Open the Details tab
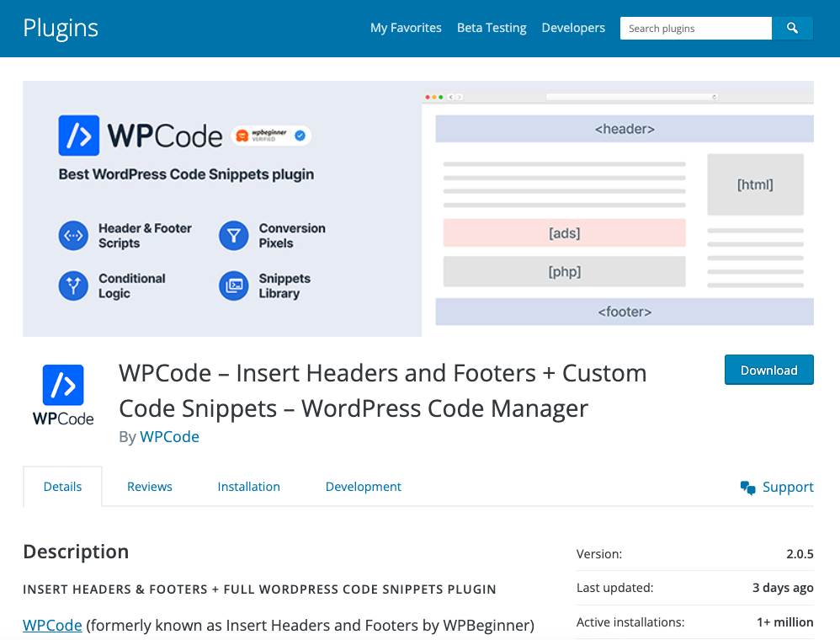The width and height of the screenshot is (840, 640). pos(63,487)
